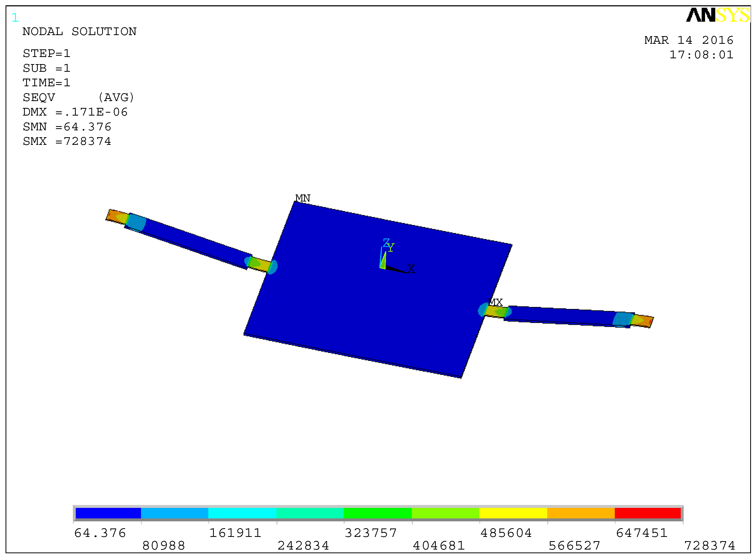Click the cyan Z axis triad label
This screenshot has height=558, width=756.
pyautogui.click(x=386, y=242)
